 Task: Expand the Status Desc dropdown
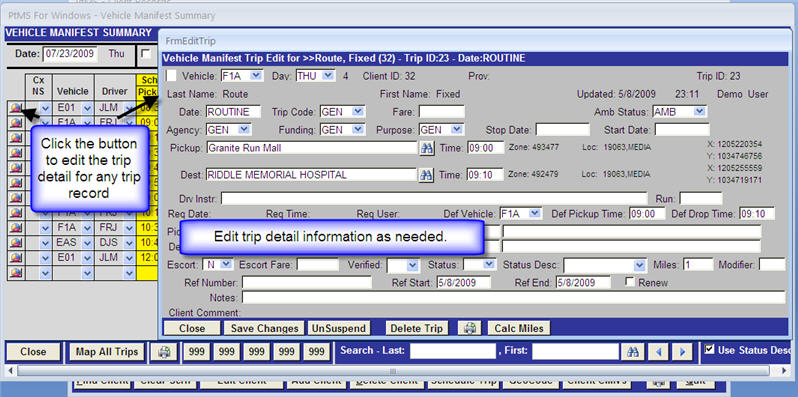pyautogui.click(x=640, y=265)
